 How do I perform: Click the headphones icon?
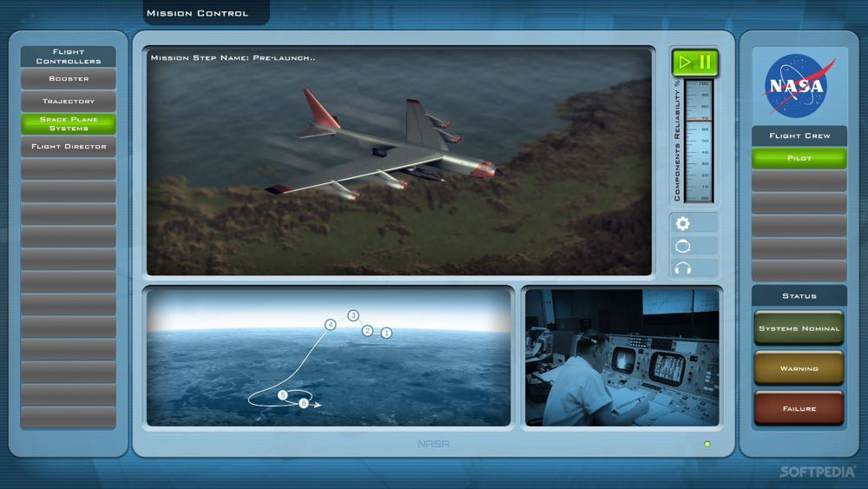click(x=682, y=268)
